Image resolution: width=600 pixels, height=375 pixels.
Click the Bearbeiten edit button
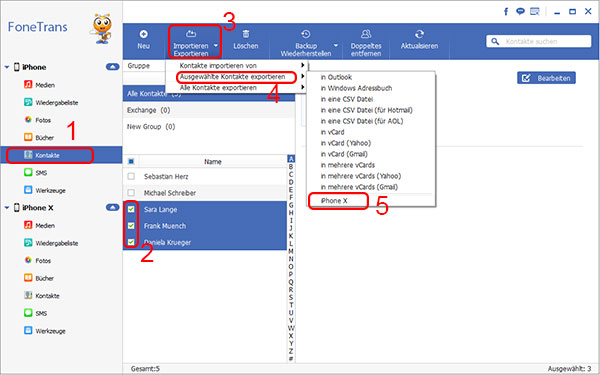(546, 78)
